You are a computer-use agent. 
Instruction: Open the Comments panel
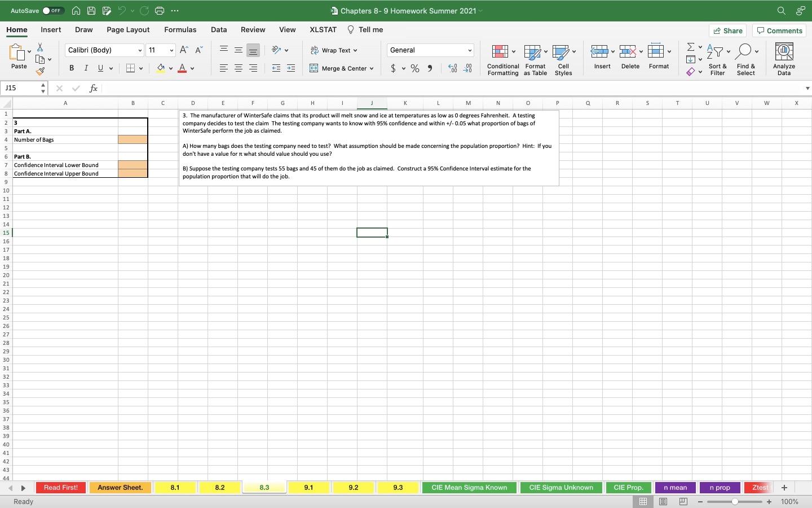779,30
